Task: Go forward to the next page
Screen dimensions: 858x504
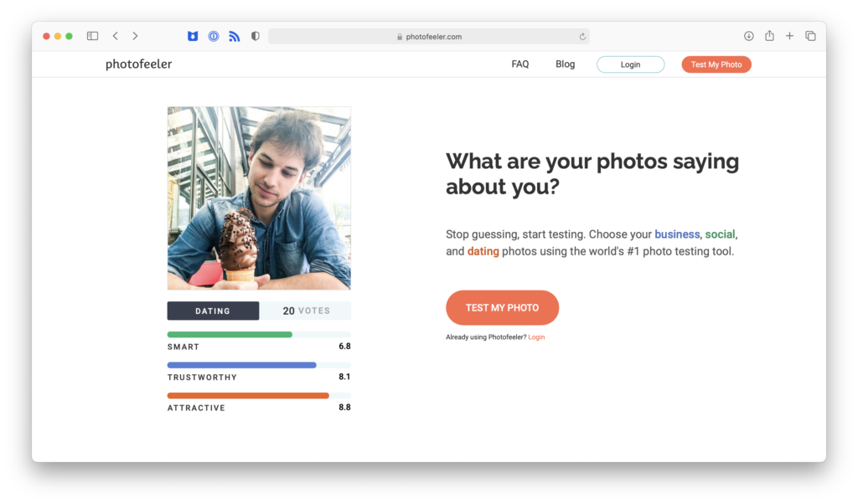Action: tap(135, 36)
